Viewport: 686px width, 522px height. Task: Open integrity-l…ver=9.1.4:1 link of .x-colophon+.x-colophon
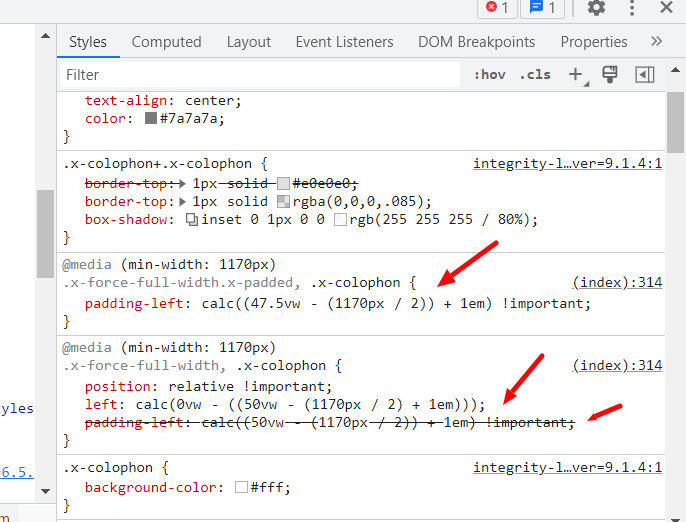point(567,163)
